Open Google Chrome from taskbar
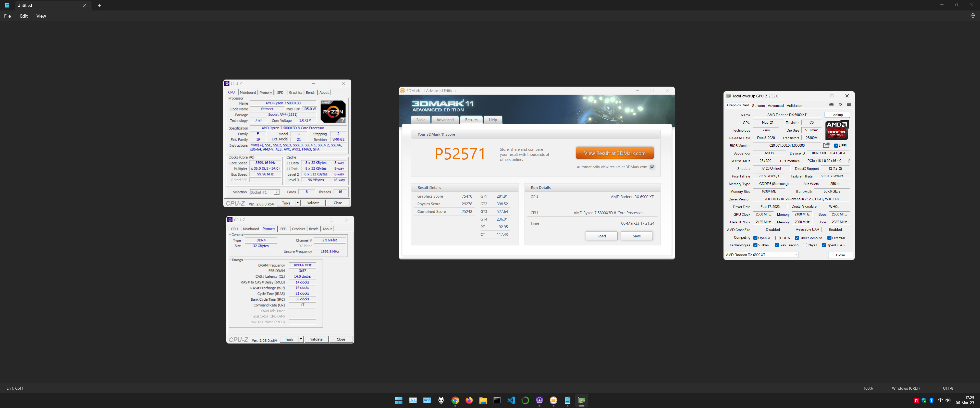This screenshot has width=980, height=408. click(455, 400)
